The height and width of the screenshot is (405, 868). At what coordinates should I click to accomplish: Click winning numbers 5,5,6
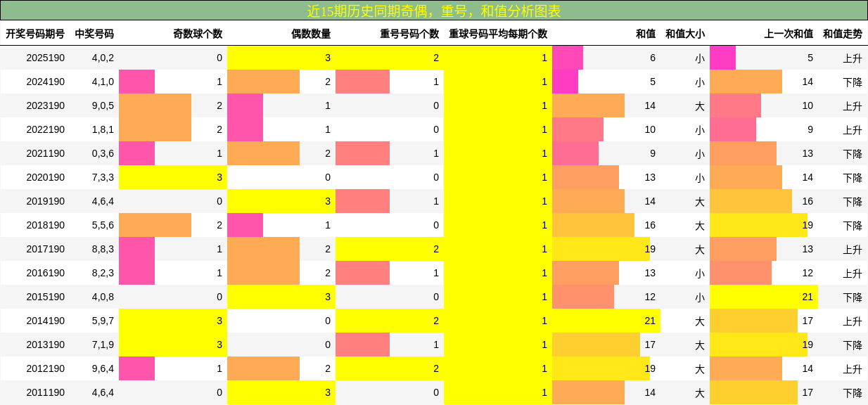pos(103,225)
